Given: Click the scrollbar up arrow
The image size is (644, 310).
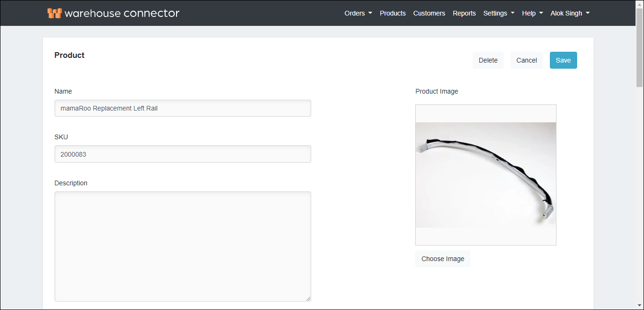Looking at the screenshot, I should (639, 4).
